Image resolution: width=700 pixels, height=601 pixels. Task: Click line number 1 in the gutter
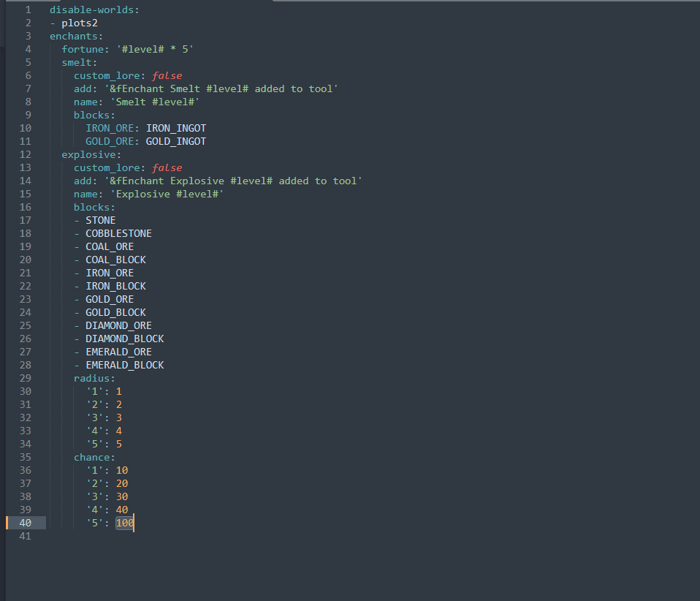(x=28, y=10)
